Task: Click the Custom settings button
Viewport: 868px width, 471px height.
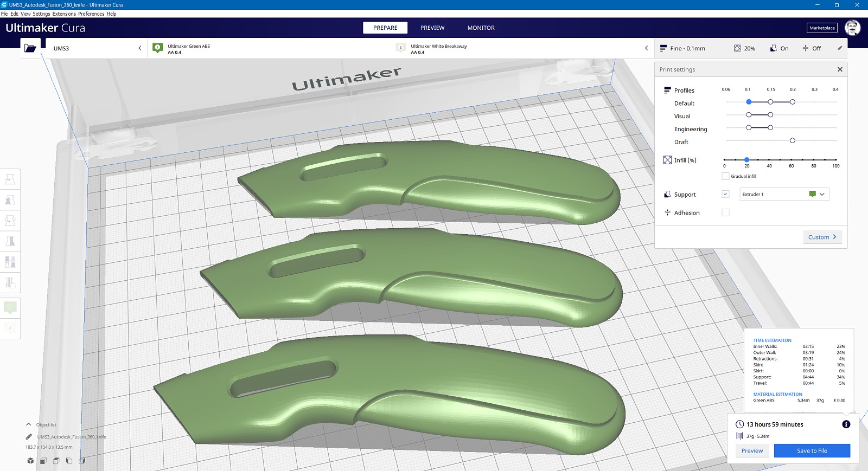Action: (x=822, y=237)
